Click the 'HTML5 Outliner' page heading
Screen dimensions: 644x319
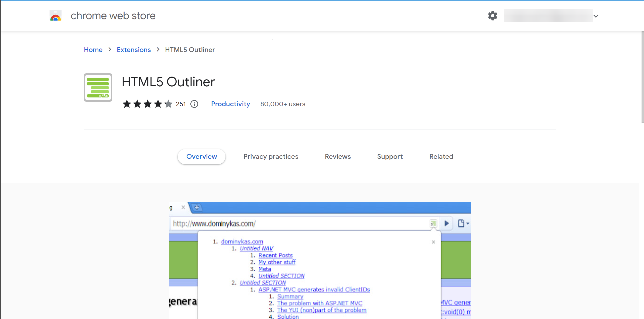pos(168,82)
